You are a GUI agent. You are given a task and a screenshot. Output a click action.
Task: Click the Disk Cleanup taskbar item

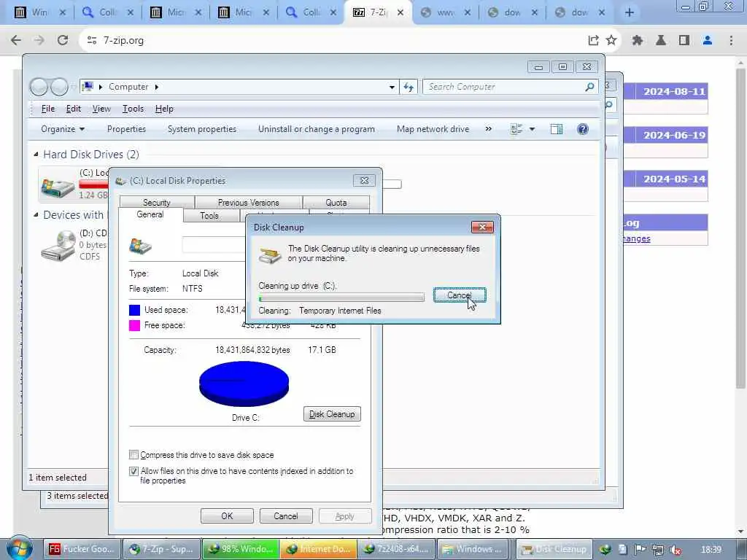554,549
